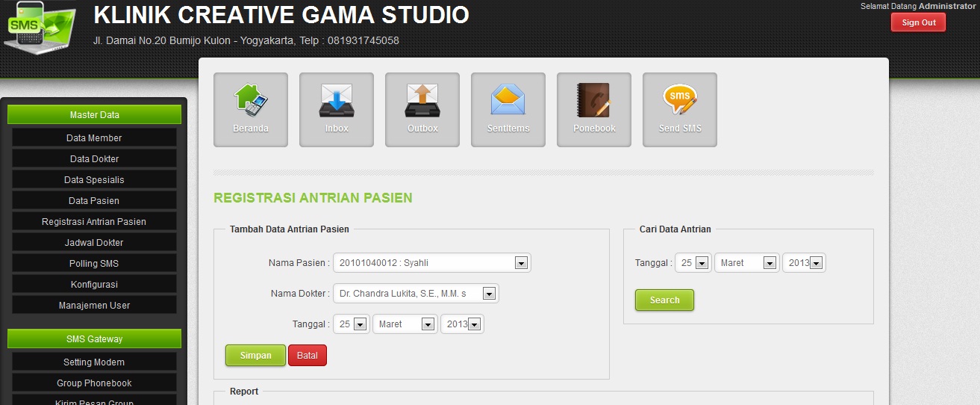Viewport: 980px width, 405px height.
Task: Open Polling SMS in sidebar
Action: (94, 263)
